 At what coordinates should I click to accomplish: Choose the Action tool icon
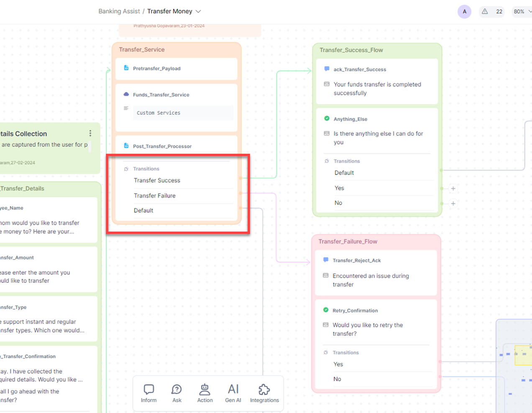pyautogui.click(x=205, y=393)
